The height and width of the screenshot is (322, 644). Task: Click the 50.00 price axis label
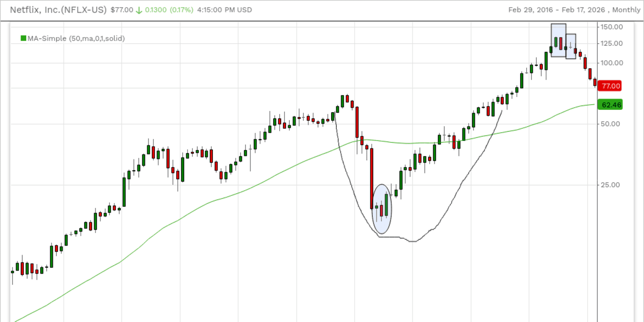point(611,124)
